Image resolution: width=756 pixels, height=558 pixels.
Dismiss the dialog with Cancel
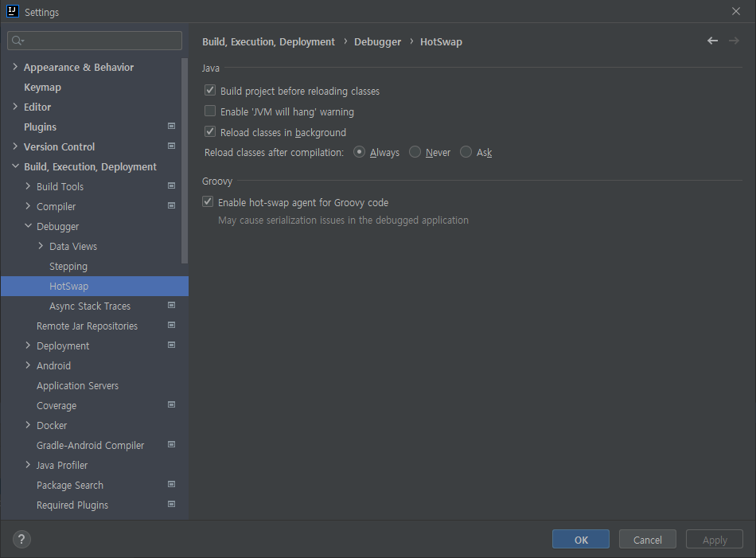648,539
